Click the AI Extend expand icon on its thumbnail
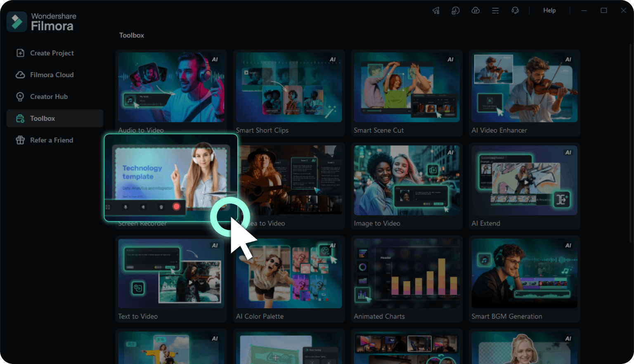634x364 pixels. (561, 199)
